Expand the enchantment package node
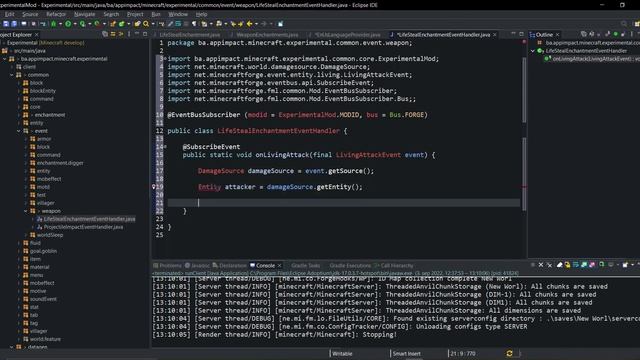This screenshot has height=360, width=640. point(19,115)
